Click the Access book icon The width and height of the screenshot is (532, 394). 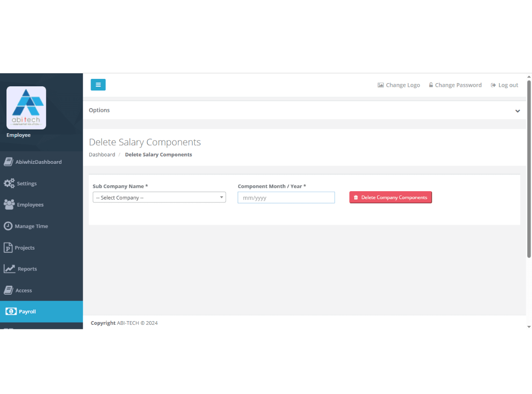pyautogui.click(x=8, y=290)
